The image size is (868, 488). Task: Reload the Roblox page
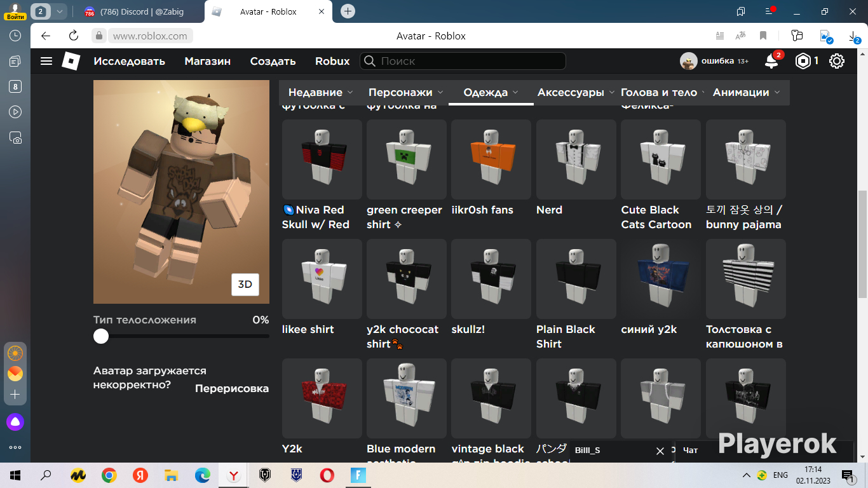coord(74,36)
